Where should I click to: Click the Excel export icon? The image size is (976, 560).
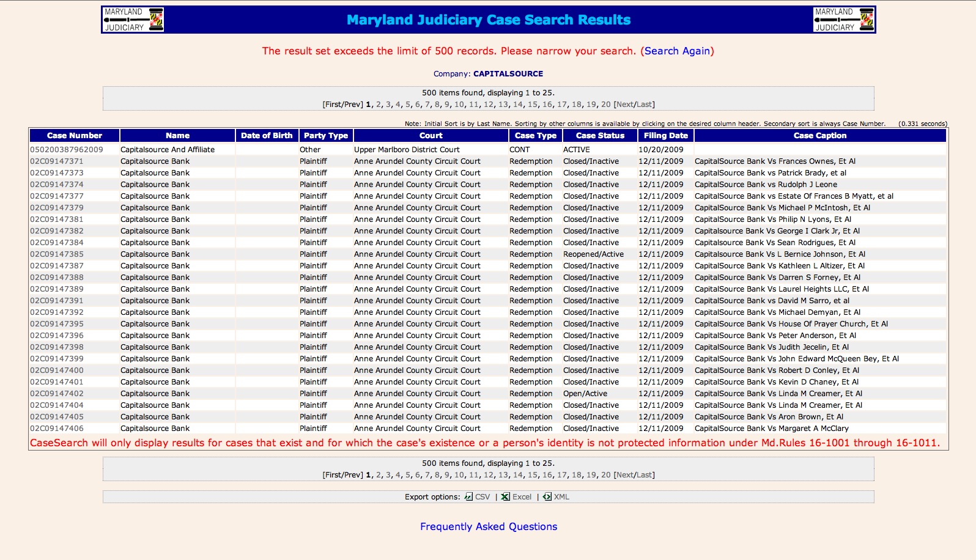point(505,497)
